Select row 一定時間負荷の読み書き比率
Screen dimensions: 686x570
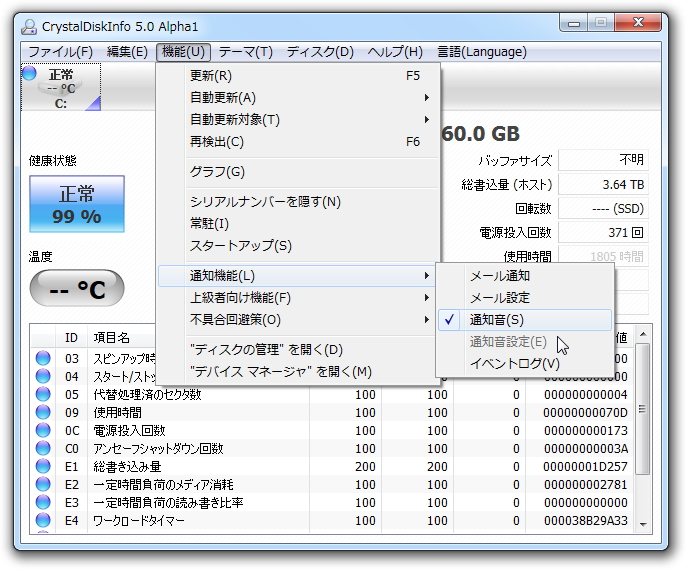(332, 502)
